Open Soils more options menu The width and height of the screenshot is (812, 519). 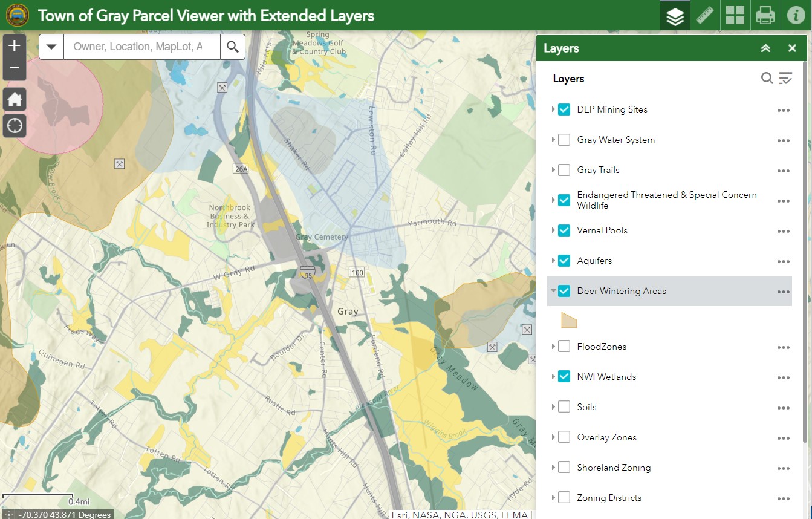pos(784,408)
